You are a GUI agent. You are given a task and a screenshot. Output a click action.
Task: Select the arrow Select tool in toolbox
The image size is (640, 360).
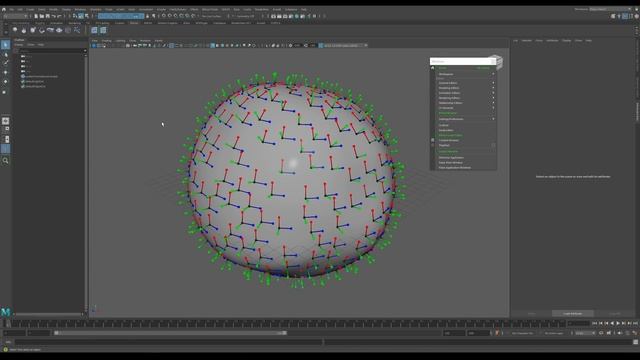pos(5,44)
